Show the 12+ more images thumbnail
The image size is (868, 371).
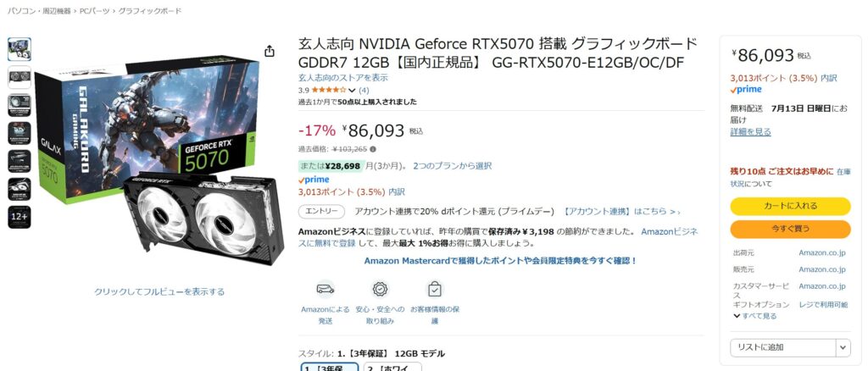tap(19, 218)
